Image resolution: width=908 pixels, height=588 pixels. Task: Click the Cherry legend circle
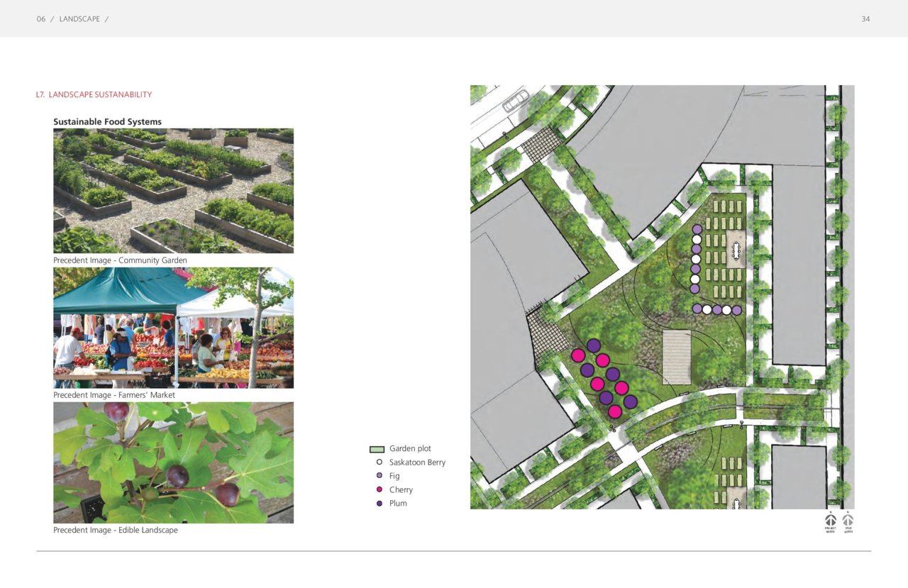(380, 489)
